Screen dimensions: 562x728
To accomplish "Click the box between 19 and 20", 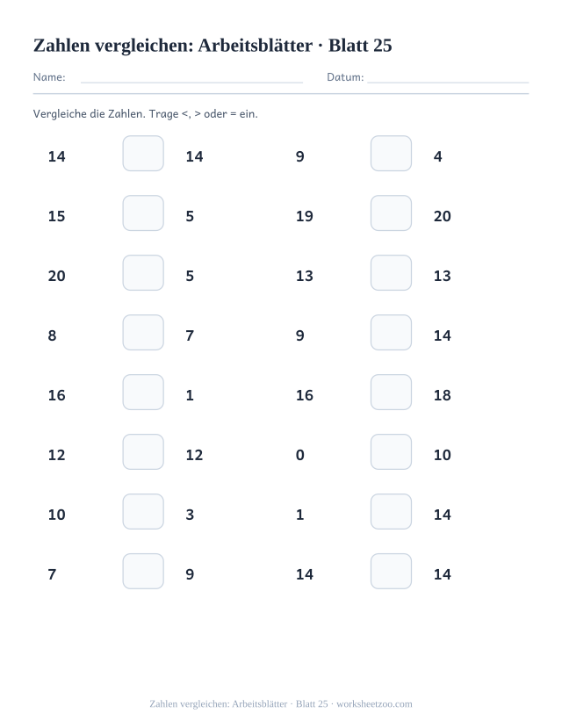I will (x=392, y=213).
